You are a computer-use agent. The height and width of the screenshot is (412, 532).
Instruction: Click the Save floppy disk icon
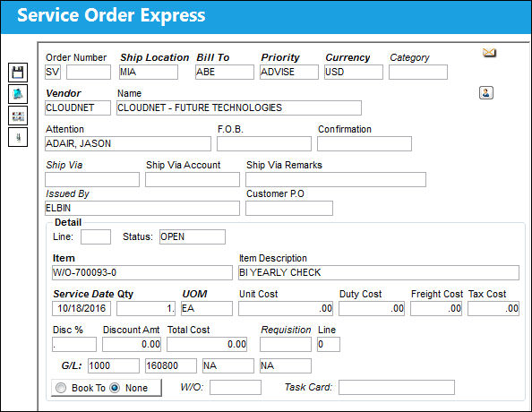click(x=18, y=73)
